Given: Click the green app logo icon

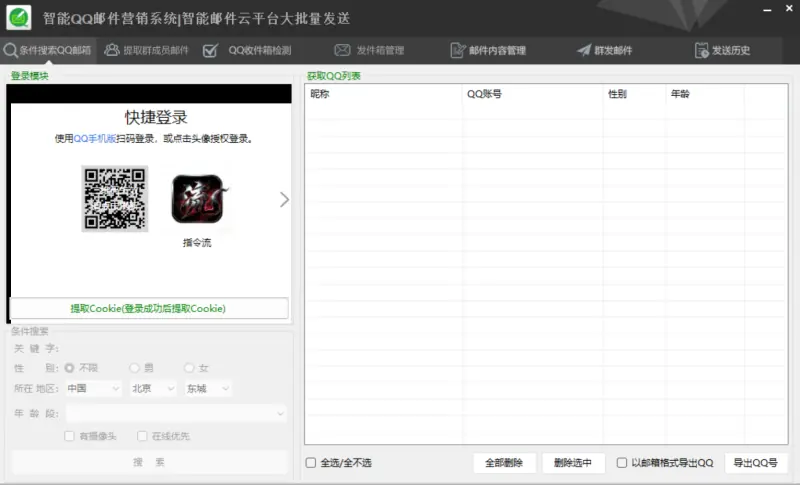Looking at the screenshot, I should point(19,18).
